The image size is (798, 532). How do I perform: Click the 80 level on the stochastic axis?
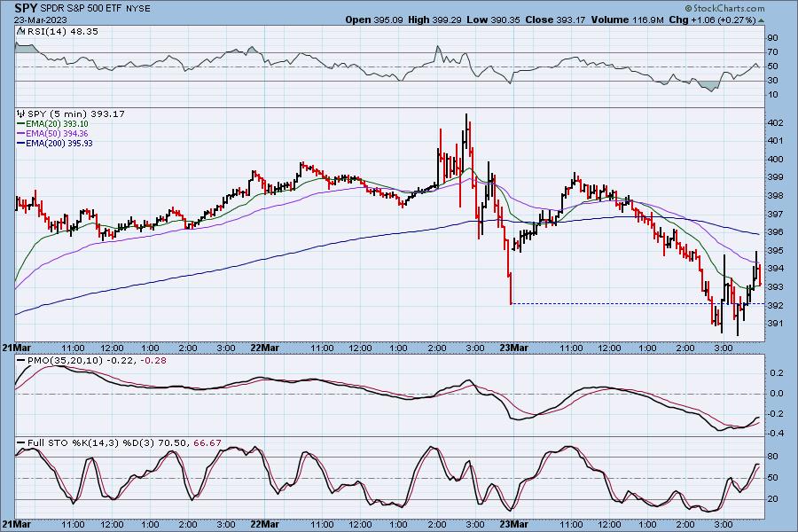point(772,457)
